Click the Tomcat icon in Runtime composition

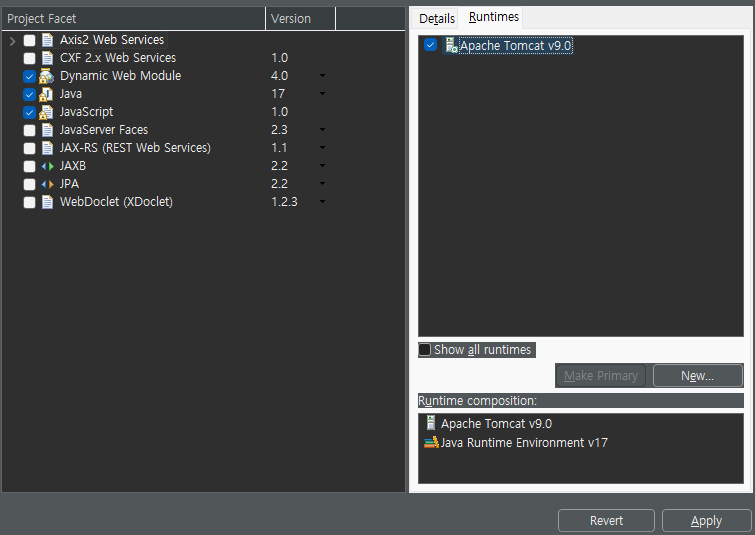431,423
